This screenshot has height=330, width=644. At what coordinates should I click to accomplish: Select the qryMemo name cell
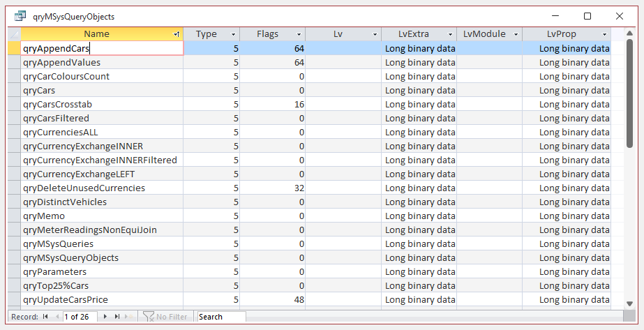102,216
